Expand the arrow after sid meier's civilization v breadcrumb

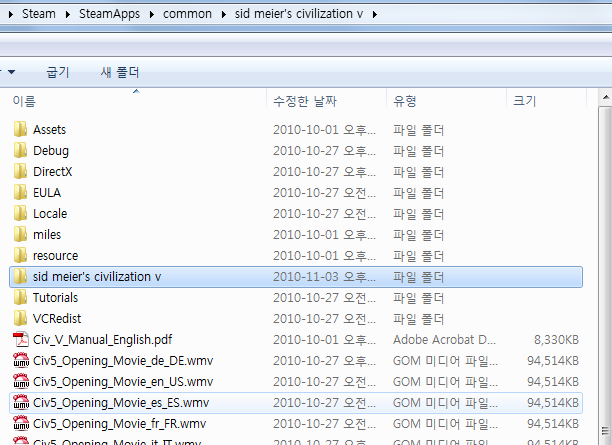(x=375, y=14)
